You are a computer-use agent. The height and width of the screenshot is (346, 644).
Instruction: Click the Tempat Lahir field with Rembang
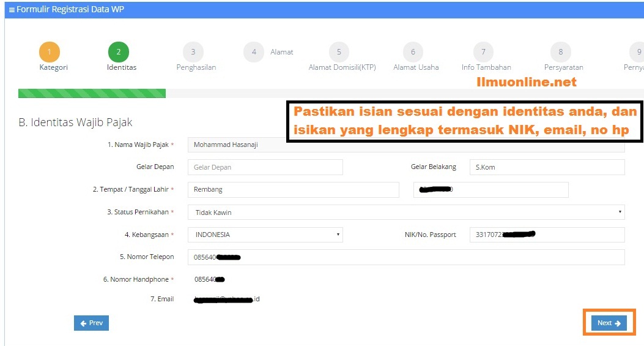293,190
